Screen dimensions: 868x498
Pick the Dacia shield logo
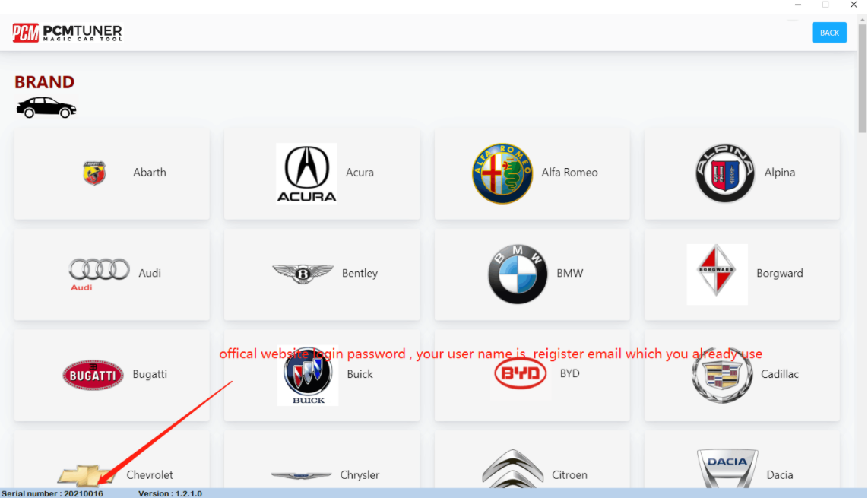[x=727, y=468]
